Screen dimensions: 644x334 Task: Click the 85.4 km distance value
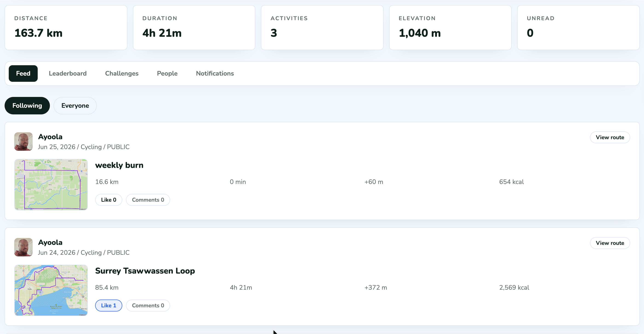[x=107, y=288]
